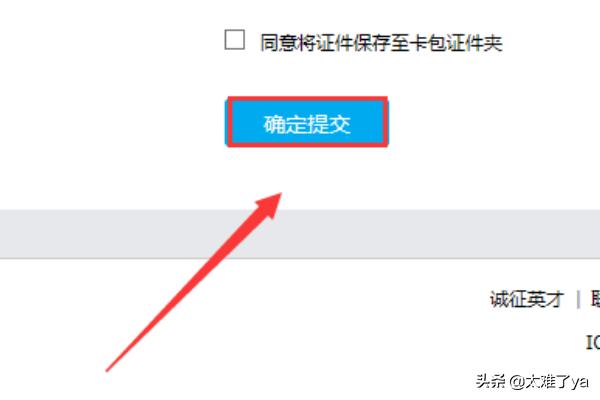
Task: Click the gray footer divider band
Action: [300, 234]
